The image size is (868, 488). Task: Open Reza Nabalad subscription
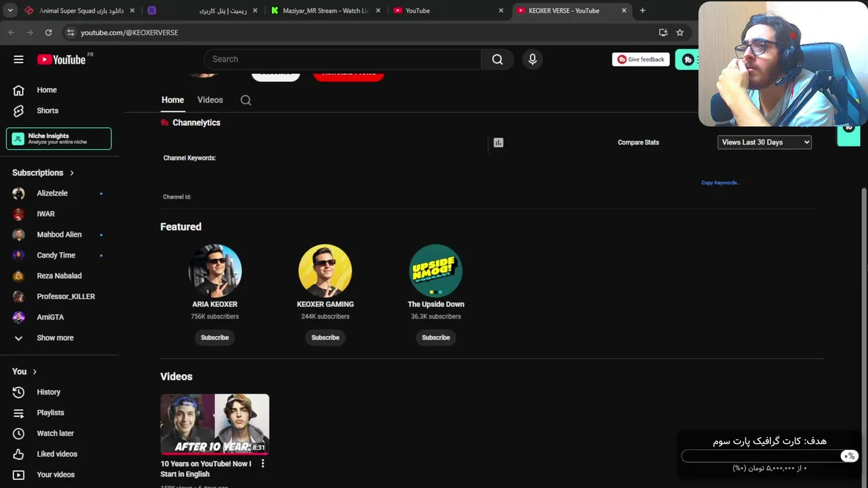pyautogui.click(x=59, y=276)
